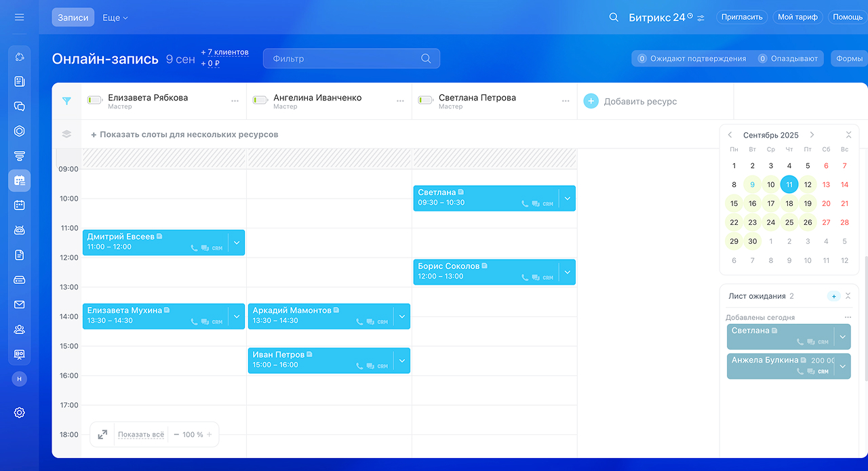The height and width of the screenshot is (471, 868).
Task: Click the fullscreen expand arrows icon
Action: [x=102, y=434]
